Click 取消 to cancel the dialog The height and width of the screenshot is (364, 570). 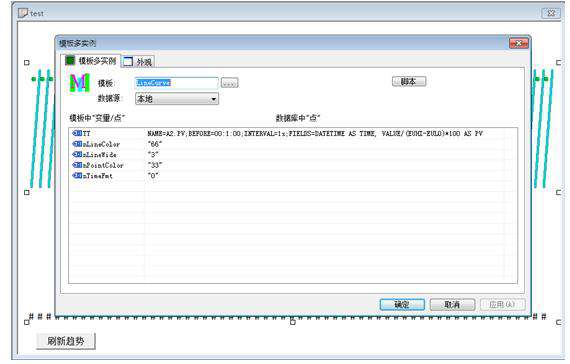[452, 305]
